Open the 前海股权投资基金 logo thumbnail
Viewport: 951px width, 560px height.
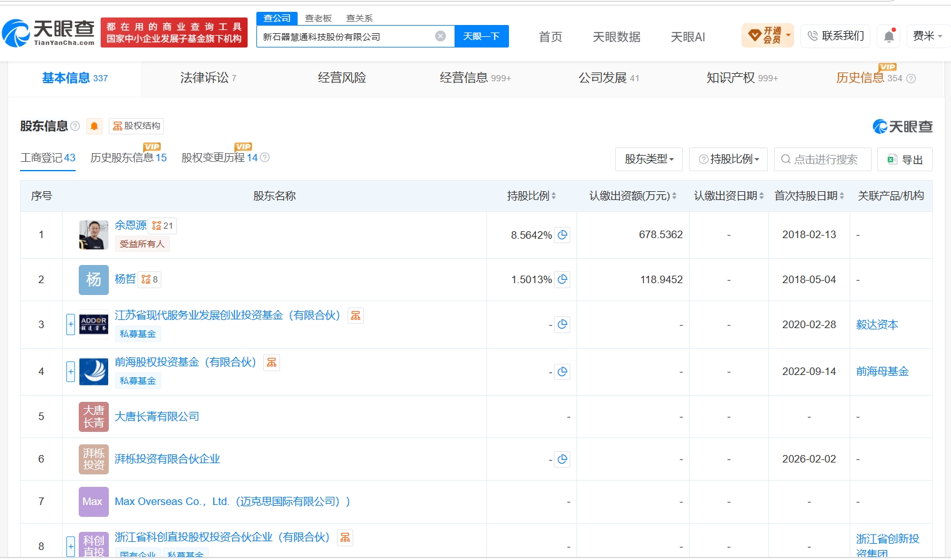[94, 372]
